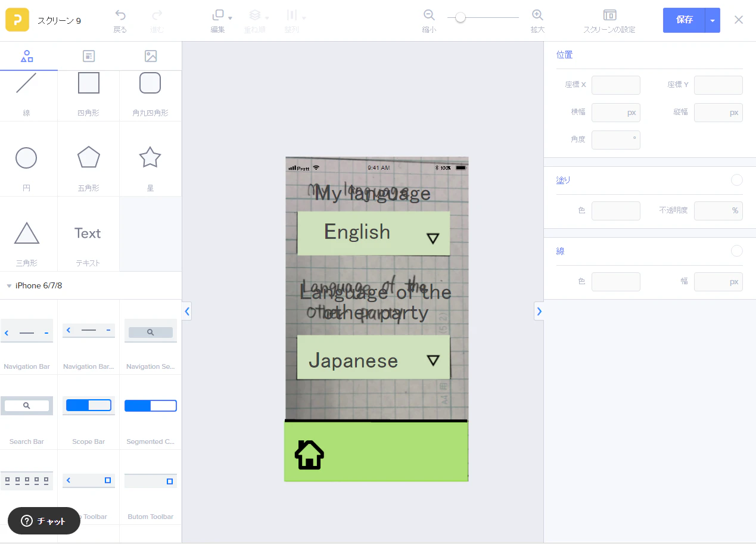Click the スクリーン 9 screen title
The width and height of the screenshot is (756, 544).
coord(59,20)
